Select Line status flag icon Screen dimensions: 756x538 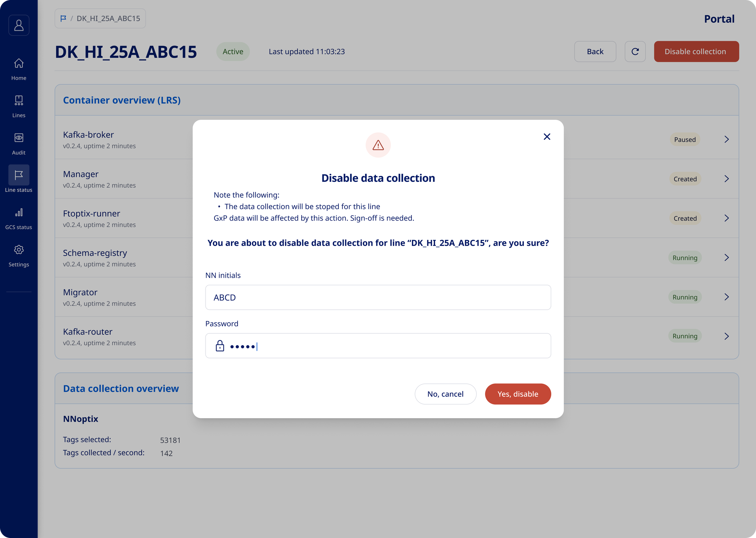tap(19, 175)
